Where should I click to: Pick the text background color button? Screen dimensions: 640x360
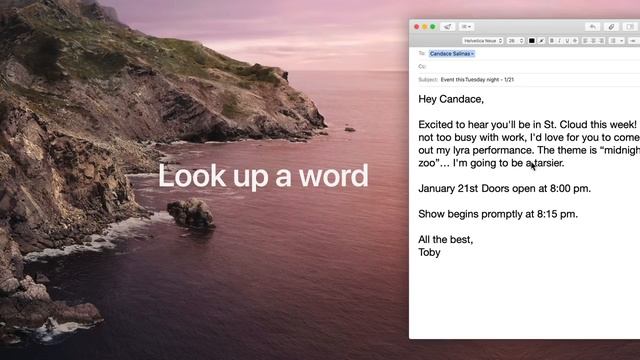541,41
